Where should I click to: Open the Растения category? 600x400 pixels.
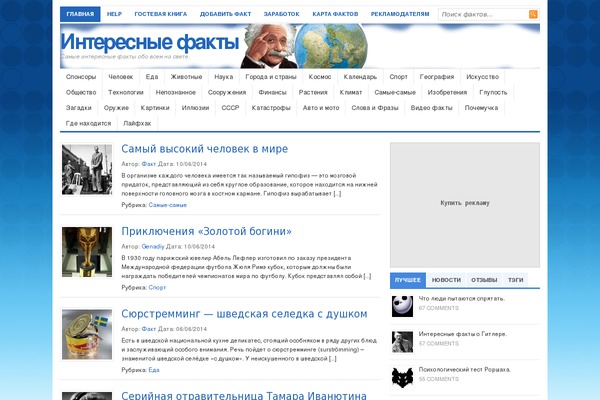[313, 92]
